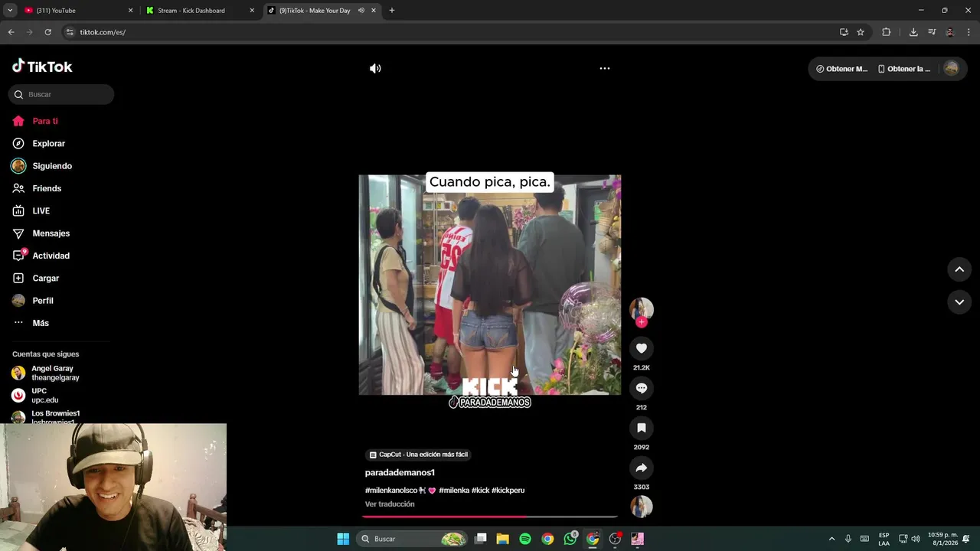Image resolution: width=980 pixels, height=551 pixels.
Task: Seek on the pink video progress bar
Action: (x=490, y=517)
